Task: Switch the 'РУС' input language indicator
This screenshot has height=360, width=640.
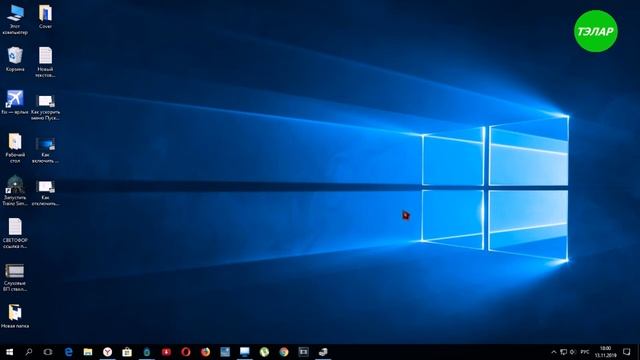Action: tap(585, 352)
